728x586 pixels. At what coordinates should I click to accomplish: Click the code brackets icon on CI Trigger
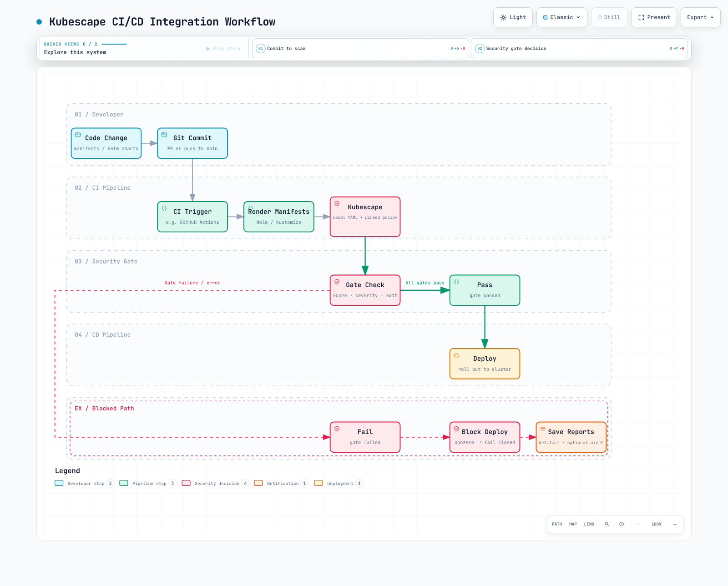coord(164,208)
